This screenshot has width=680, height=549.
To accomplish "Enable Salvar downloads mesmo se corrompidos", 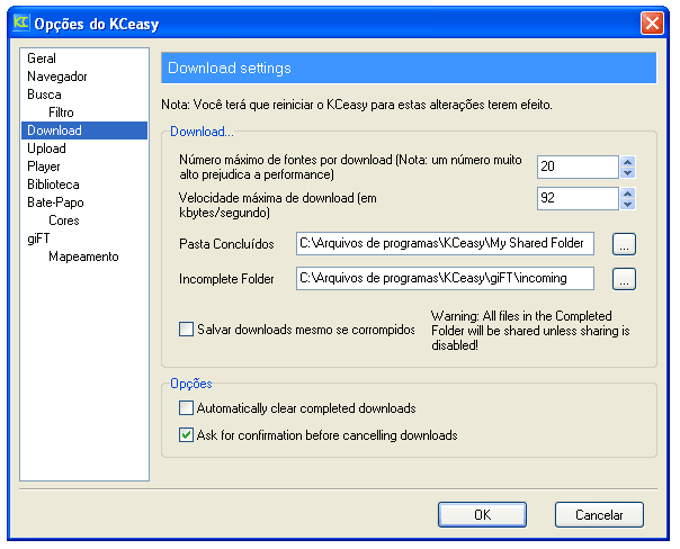I will pyautogui.click(x=186, y=329).
